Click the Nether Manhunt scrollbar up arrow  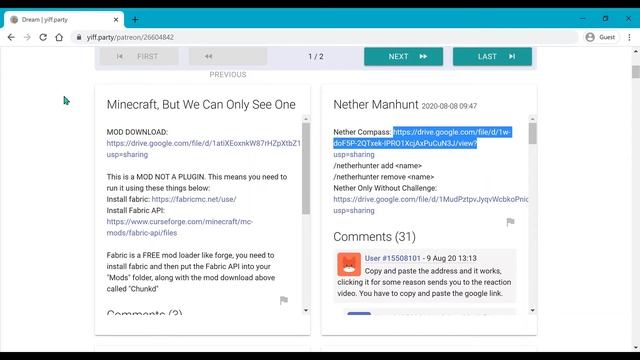click(x=532, y=119)
